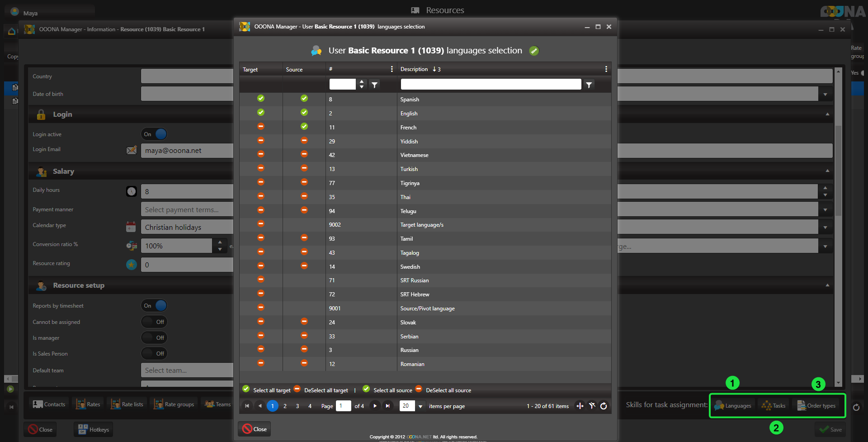Image resolution: width=868 pixels, height=442 pixels.
Task: Open the Default team dropdown
Action: (x=187, y=370)
